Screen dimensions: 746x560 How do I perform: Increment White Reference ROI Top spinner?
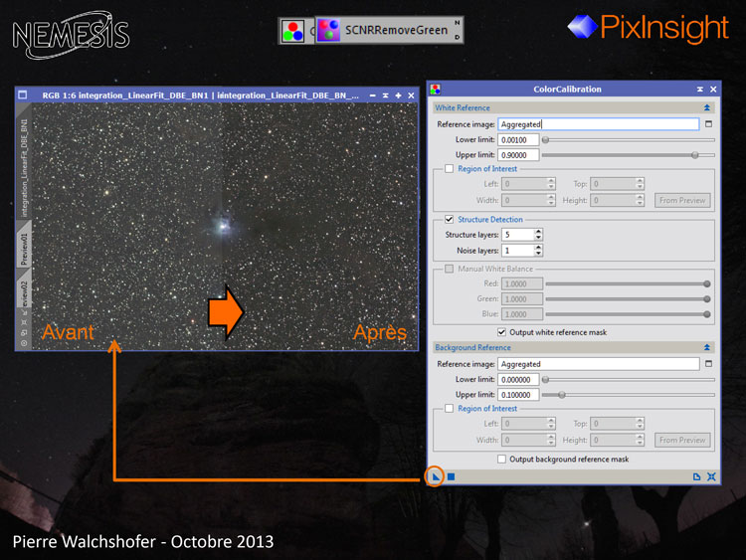(x=640, y=181)
